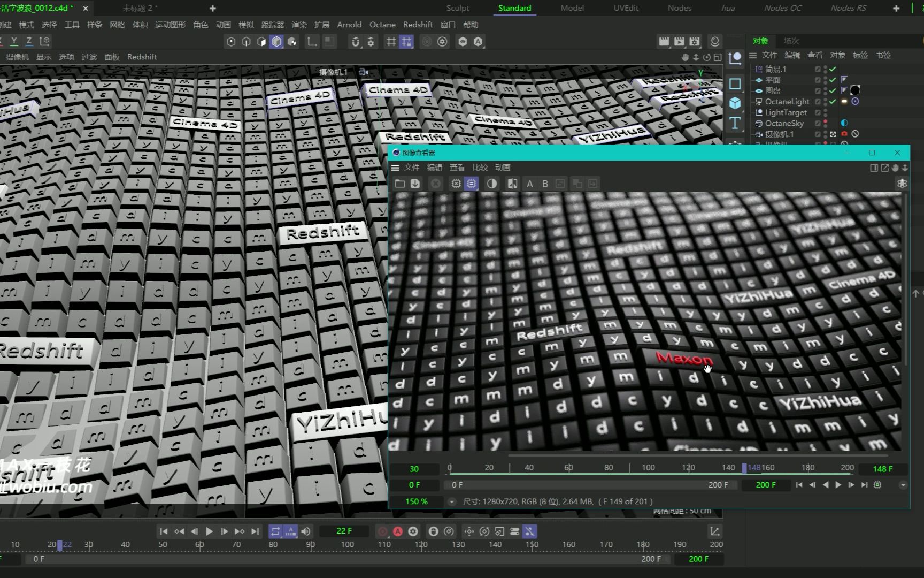Open timeline graph icon right of timeline
Screen dimensions: 924x578
715,531
